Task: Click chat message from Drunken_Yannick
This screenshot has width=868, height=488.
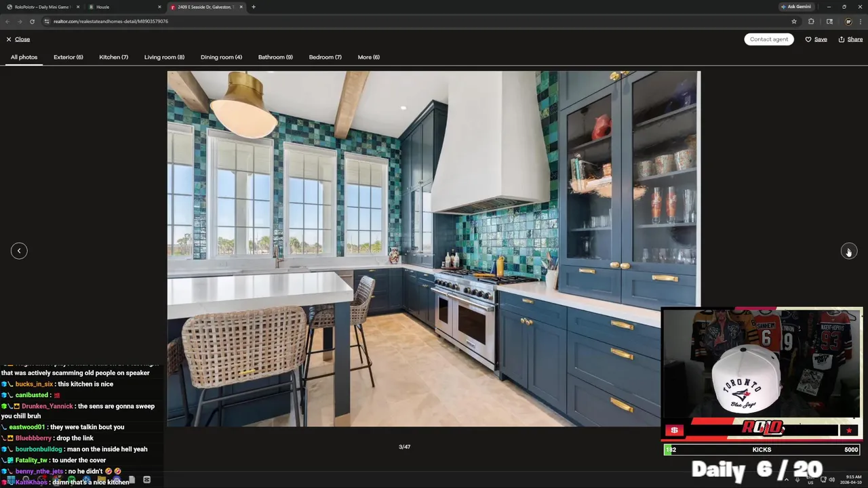Action: click(x=79, y=411)
